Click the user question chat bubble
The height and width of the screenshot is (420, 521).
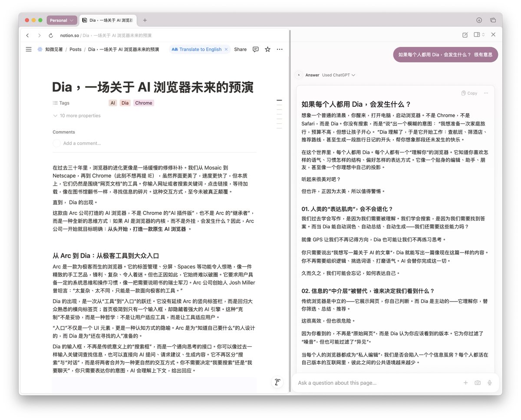445,55
